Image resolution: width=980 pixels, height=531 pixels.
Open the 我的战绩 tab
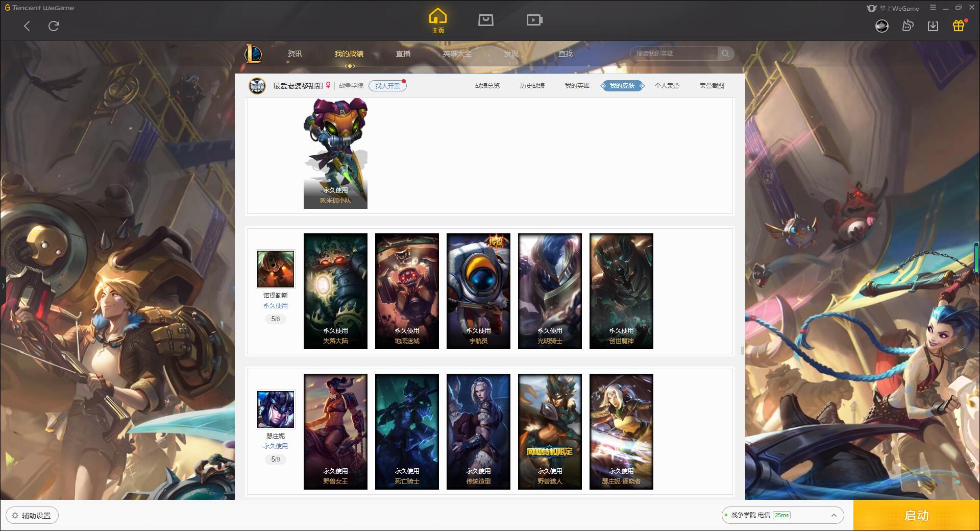[x=349, y=54]
